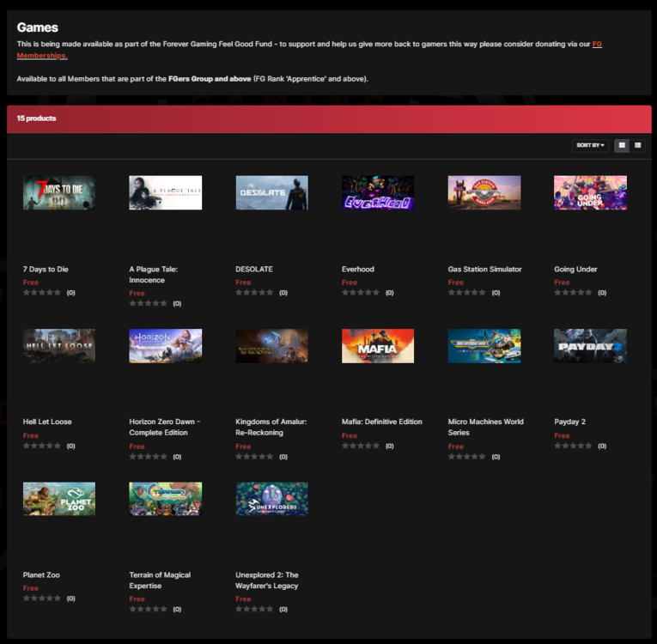Click the Payday 2 title link
657x644 pixels.
pyautogui.click(x=570, y=422)
